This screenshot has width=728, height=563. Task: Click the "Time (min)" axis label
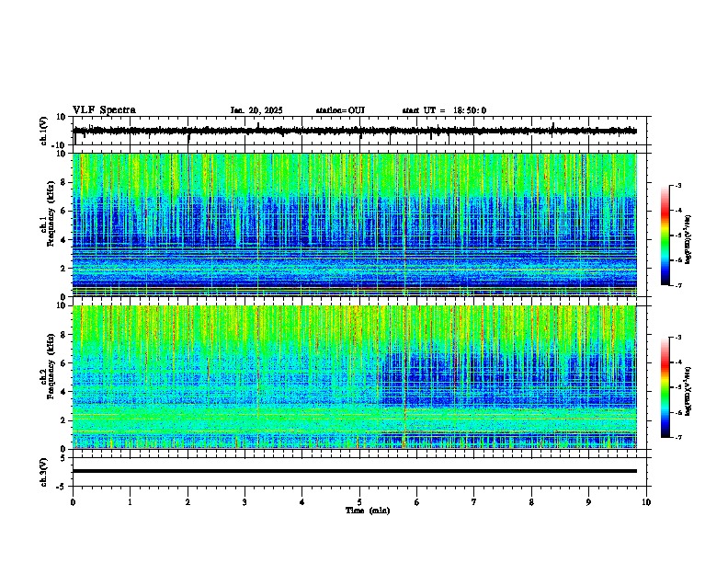point(368,511)
